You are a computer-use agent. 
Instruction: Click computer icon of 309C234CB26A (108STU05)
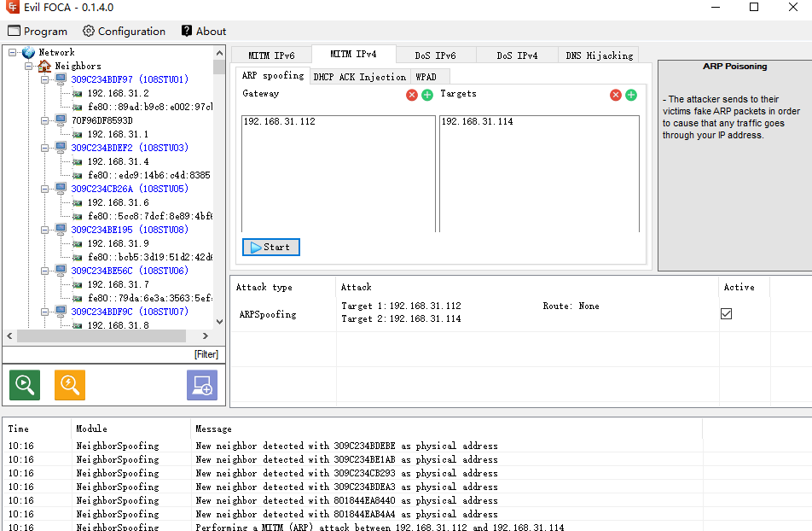point(61,189)
